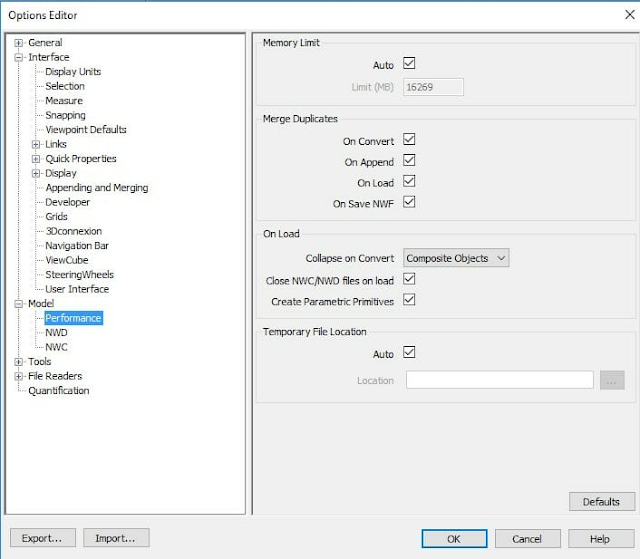The width and height of the screenshot is (640, 559).
Task: Click the Limit (MB) input field
Action: point(433,87)
